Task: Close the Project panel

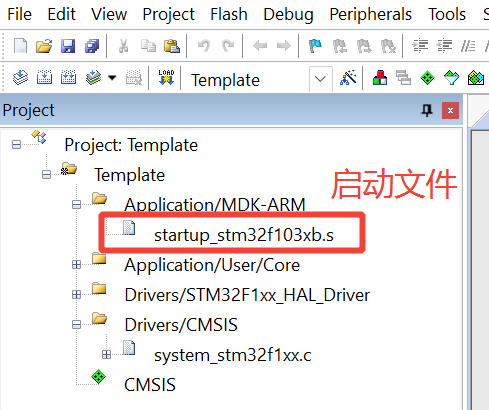Action: pyautogui.click(x=450, y=110)
